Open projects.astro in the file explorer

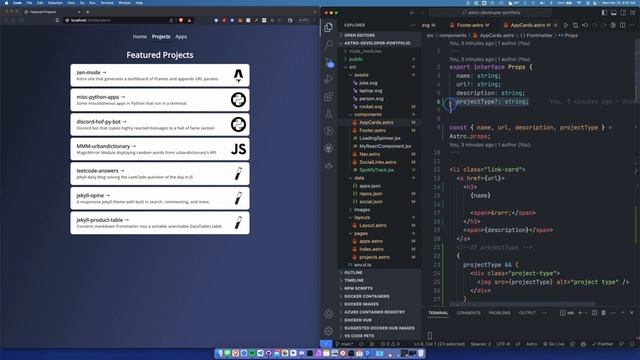(x=380, y=257)
